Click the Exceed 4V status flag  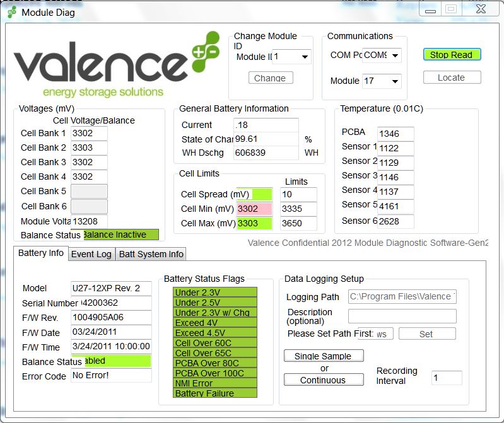coord(215,323)
